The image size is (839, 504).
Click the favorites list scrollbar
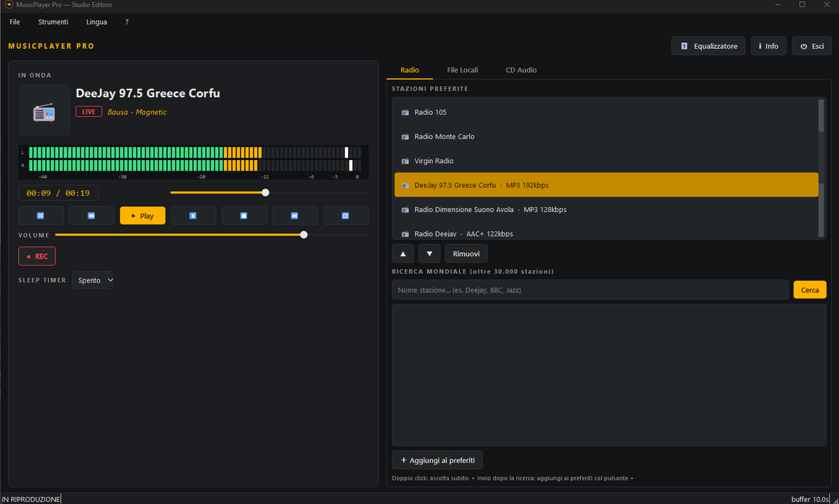tap(822, 168)
